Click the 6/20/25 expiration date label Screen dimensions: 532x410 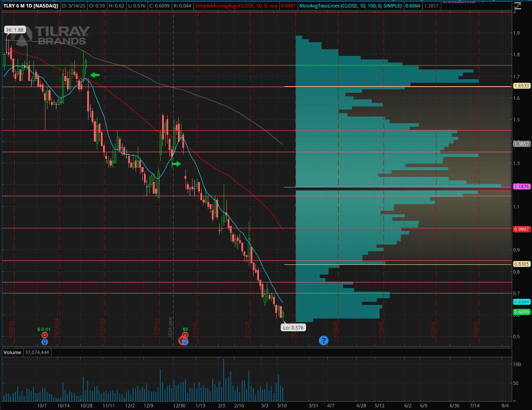[434, 329]
